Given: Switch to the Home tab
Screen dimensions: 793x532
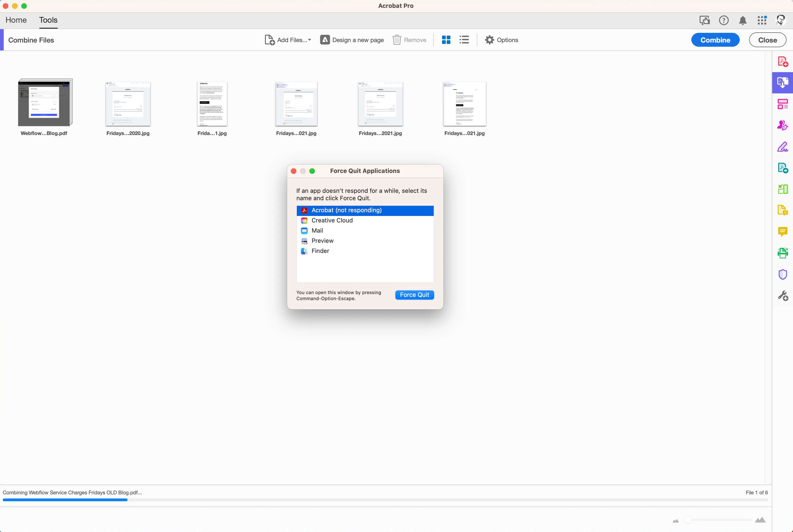Looking at the screenshot, I should (16, 20).
